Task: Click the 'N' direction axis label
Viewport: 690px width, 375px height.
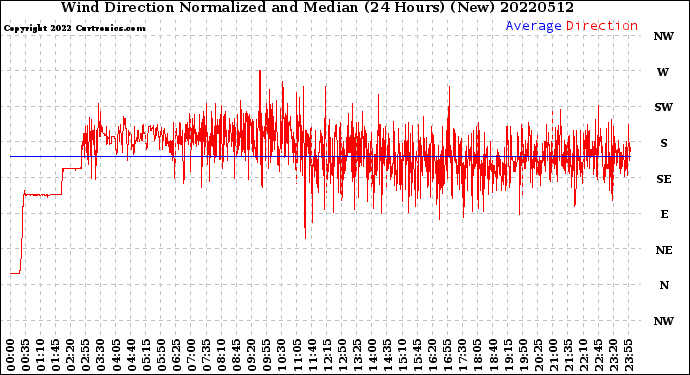Action: [664, 285]
